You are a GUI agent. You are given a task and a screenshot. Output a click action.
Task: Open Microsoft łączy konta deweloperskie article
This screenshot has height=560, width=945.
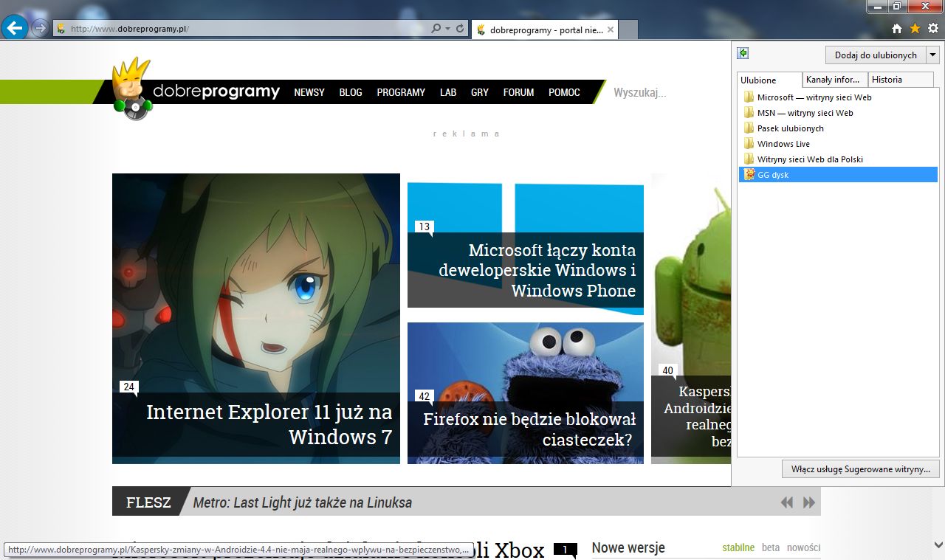tap(526, 245)
